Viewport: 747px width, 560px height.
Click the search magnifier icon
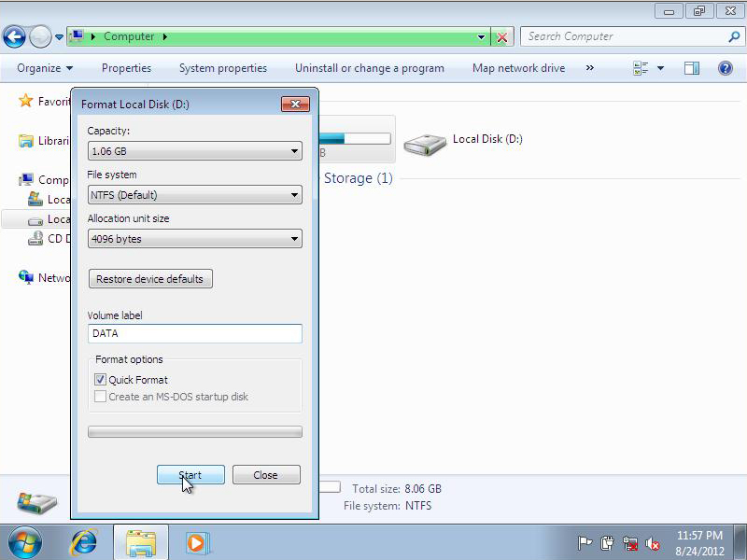pos(734,36)
